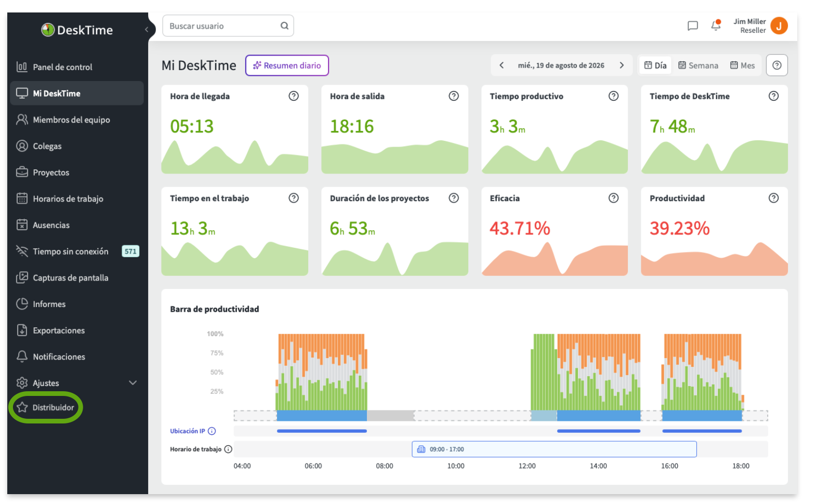Go to next day arrow
The image size is (816, 504).
tap(622, 65)
